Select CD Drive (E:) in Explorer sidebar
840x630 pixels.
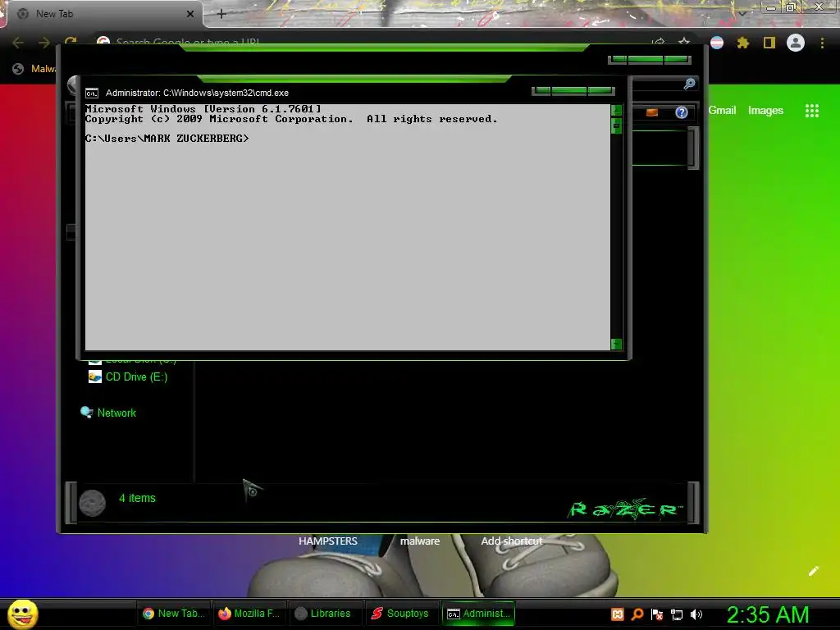128,377
